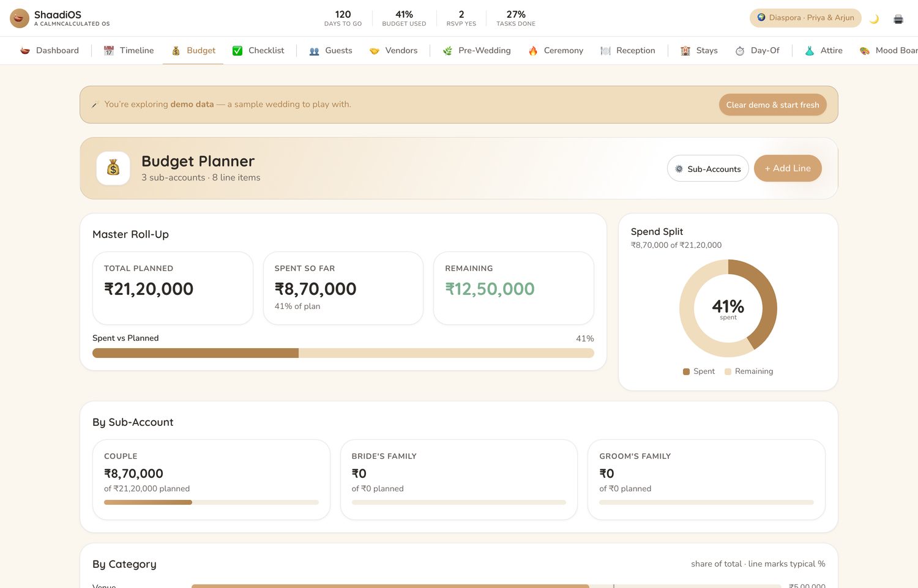
Task: Open the Timeline tab
Action: tap(129, 51)
